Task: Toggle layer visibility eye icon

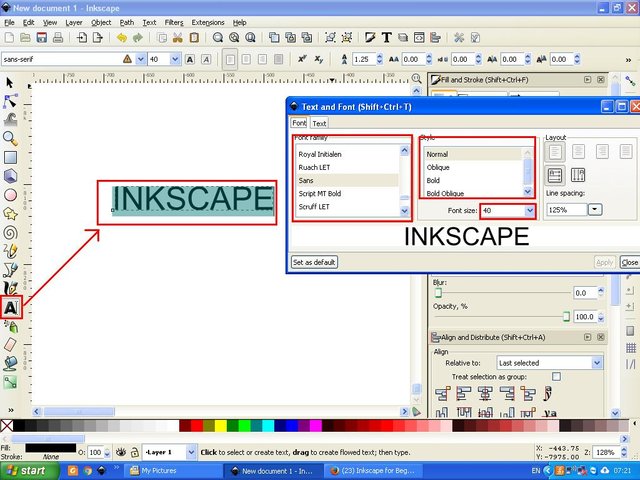Action: coord(120,452)
